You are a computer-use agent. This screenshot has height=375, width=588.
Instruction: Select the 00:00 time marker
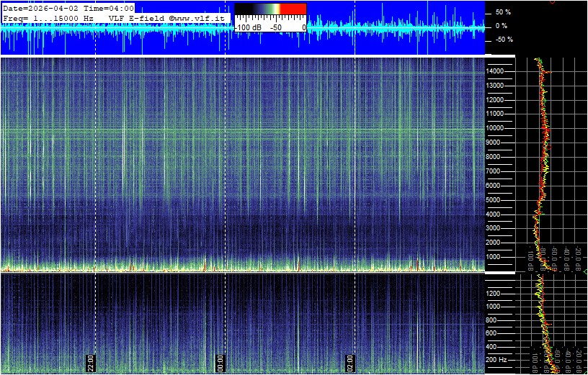[x=221, y=361]
